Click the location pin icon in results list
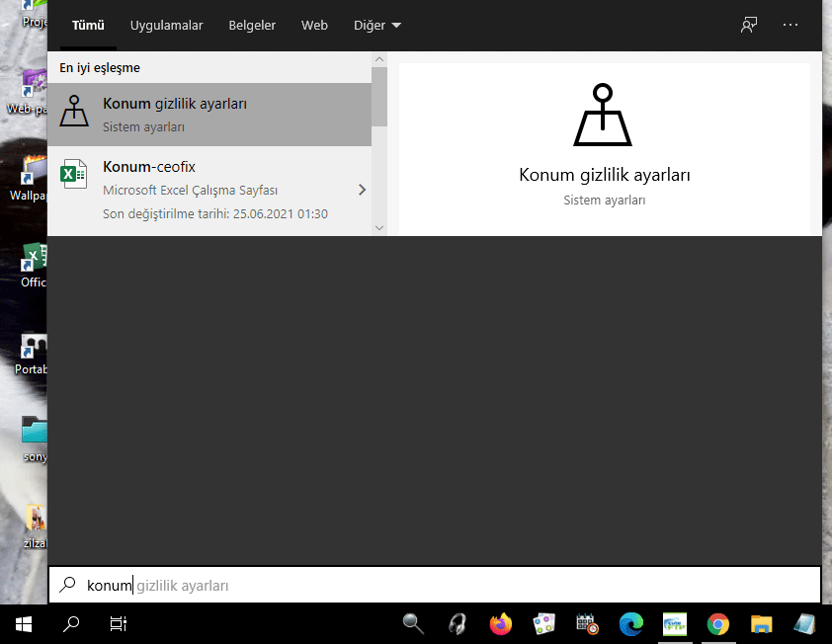832x644 pixels. click(x=74, y=111)
